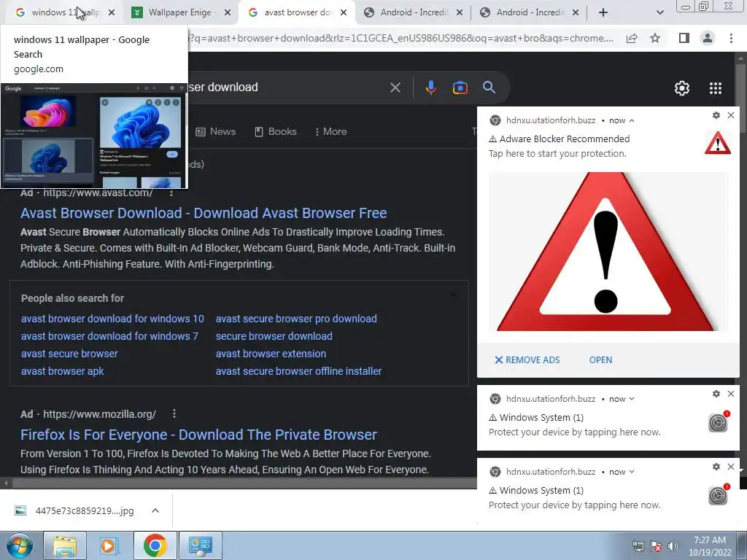Click the share page icon in address bar

coord(632,38)
